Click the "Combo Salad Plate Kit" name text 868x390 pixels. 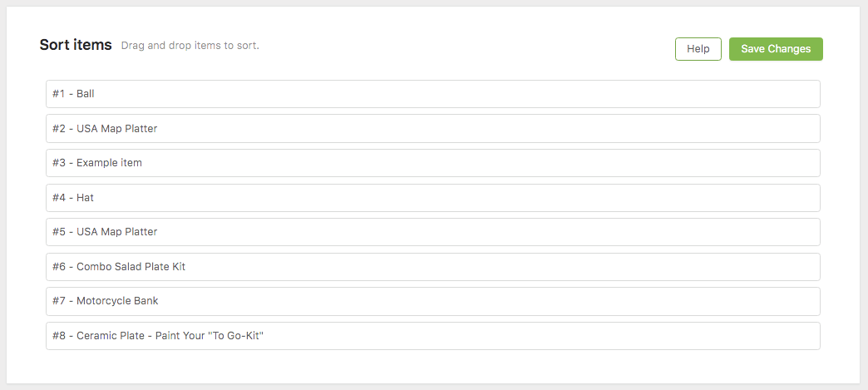pyautogui.click(x=131, y=266)
